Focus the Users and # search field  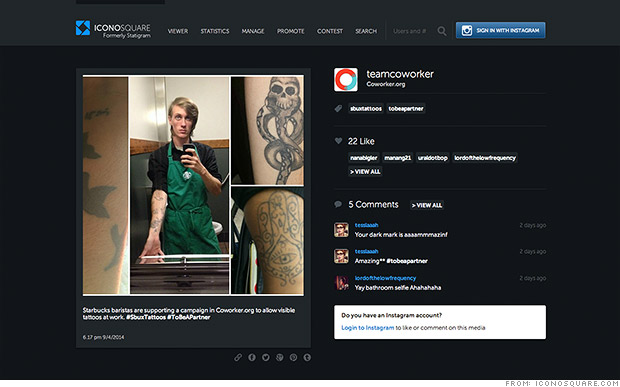411,31
